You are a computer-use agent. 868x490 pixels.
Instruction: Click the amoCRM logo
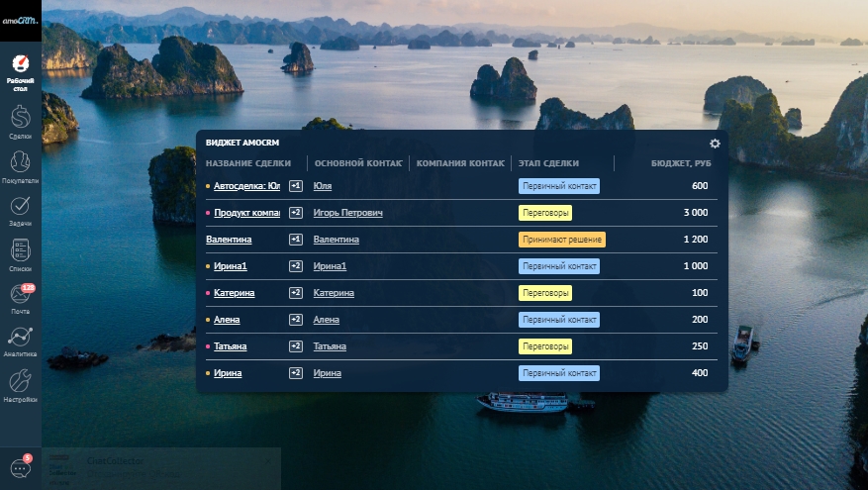20,20
